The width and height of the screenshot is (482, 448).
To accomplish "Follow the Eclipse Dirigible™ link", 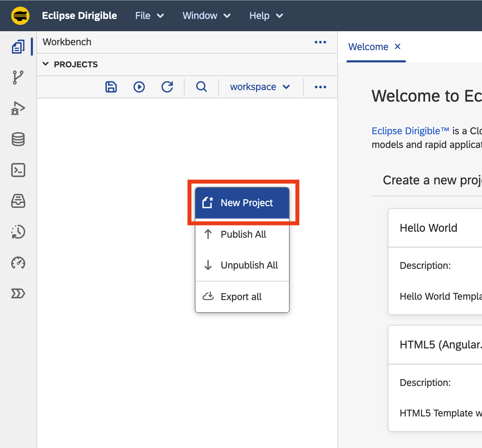I will pos(410,131).
